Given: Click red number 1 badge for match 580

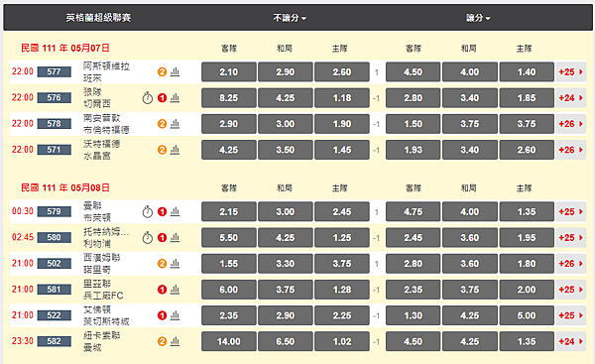Looking at the screenshot, I should click(162, 238).
